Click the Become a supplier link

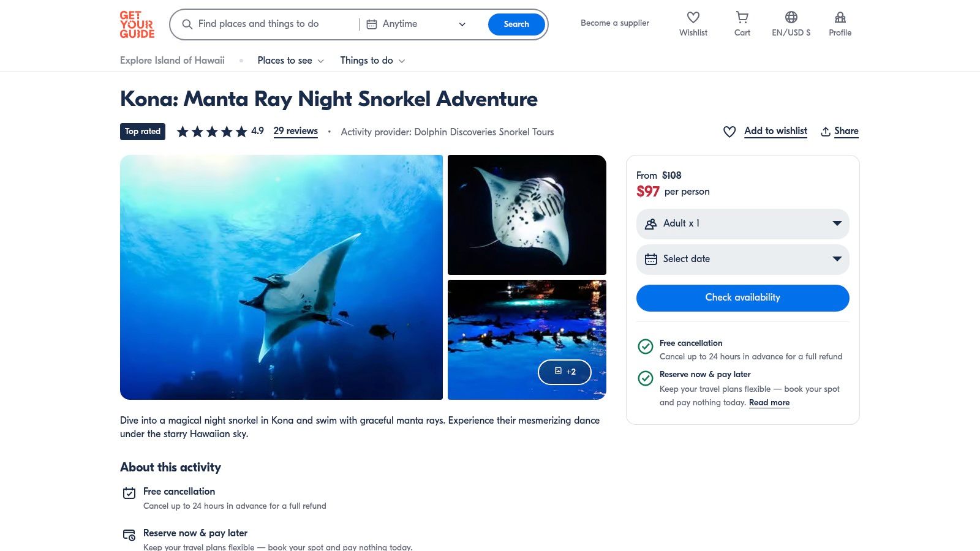pyautogui.click(x=614, y=23)
